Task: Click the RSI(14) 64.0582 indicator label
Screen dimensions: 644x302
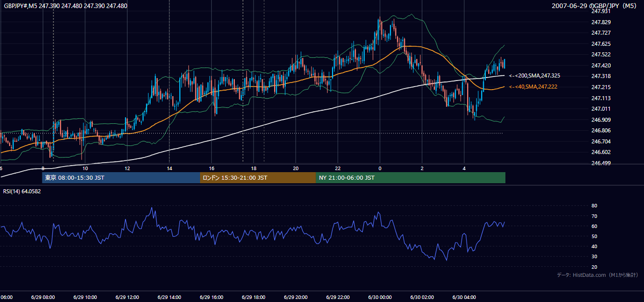Action: (22, 191)
